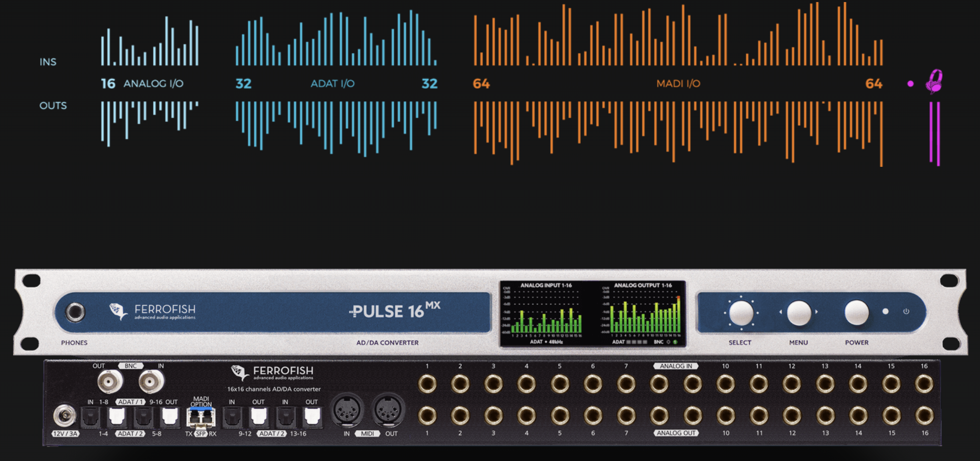This screenshot has height=461, width=980.
Task: Click the left arrow beside the MENU knob
Action: point(780,312)
